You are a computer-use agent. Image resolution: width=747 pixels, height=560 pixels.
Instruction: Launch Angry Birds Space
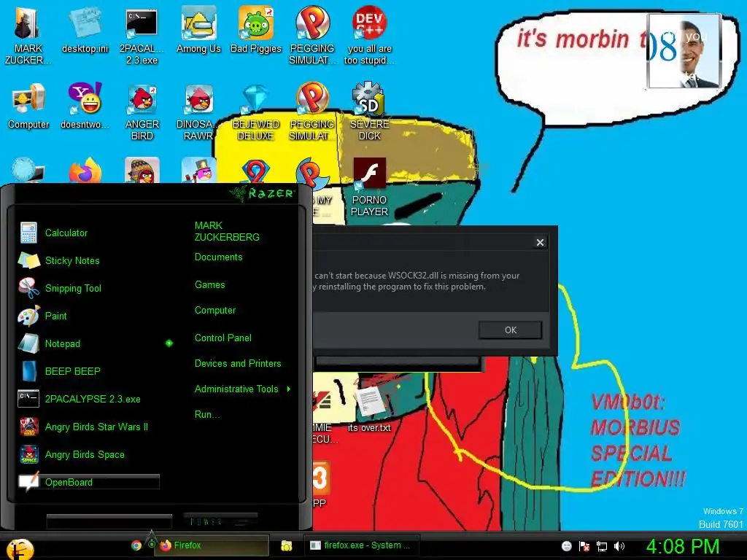pos(85,454)
